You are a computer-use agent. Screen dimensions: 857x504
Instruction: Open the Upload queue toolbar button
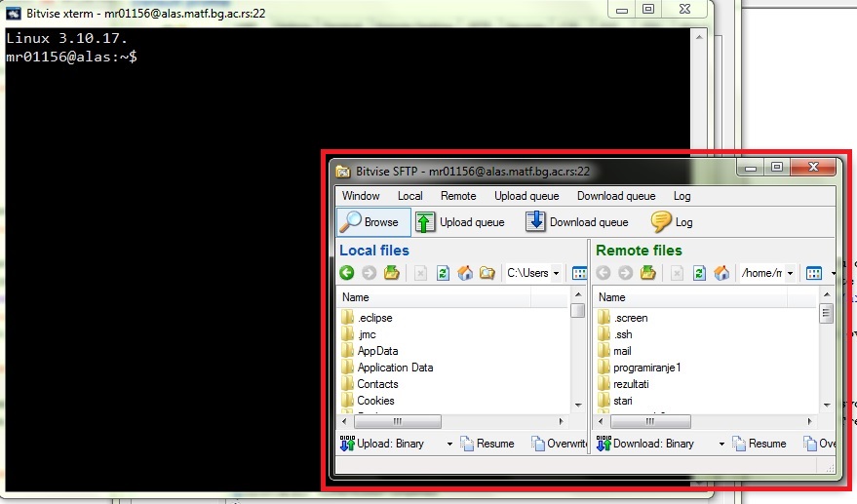coord(459,222)
